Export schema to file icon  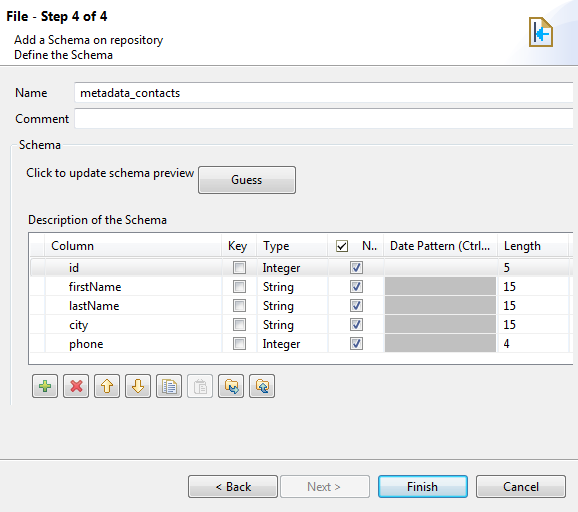[x=262, y=386]
